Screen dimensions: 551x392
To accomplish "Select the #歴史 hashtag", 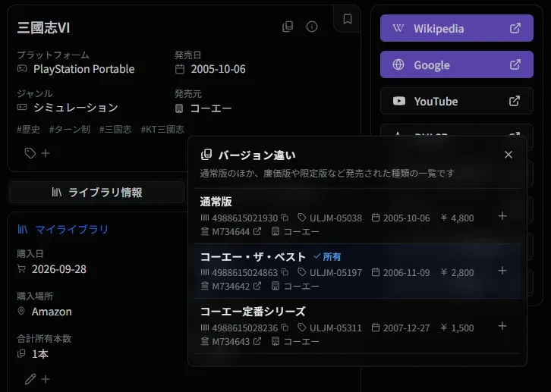I will click(x=29, y=130).
